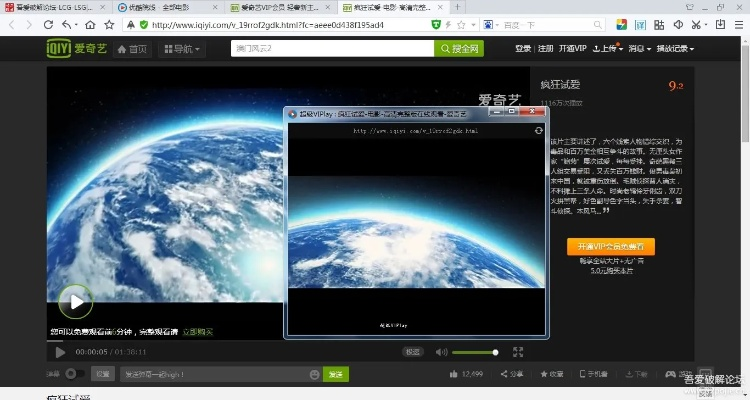Click the danmaku comment input field

(212, 374)
